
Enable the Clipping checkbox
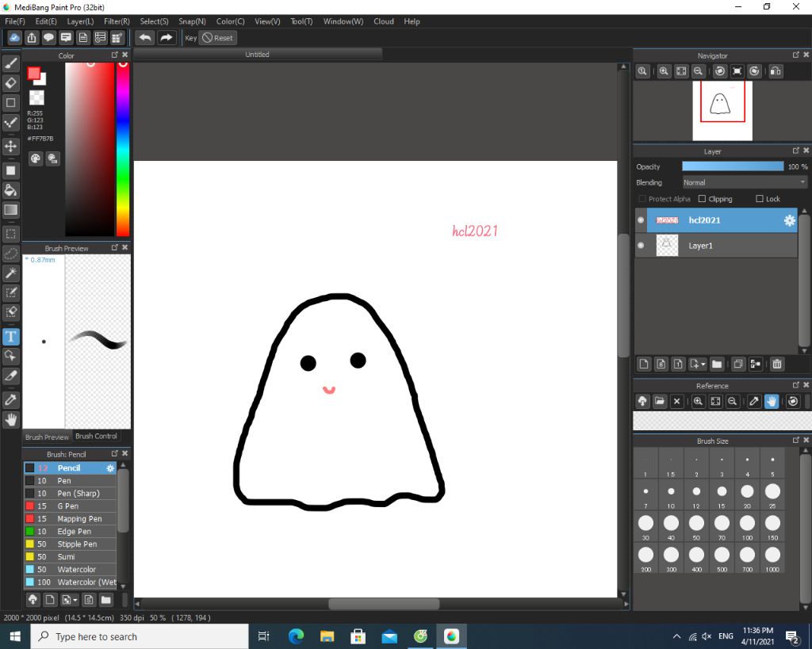point(703,199)
